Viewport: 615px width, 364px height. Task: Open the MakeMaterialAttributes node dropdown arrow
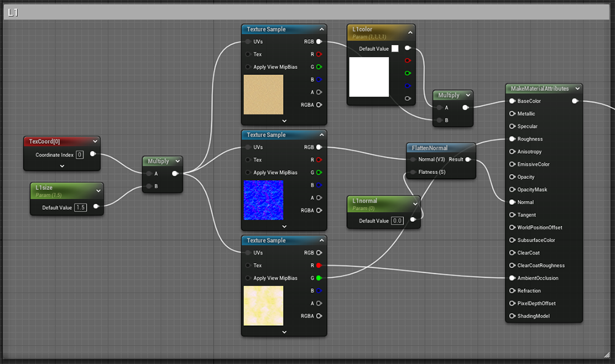[577, 89]
